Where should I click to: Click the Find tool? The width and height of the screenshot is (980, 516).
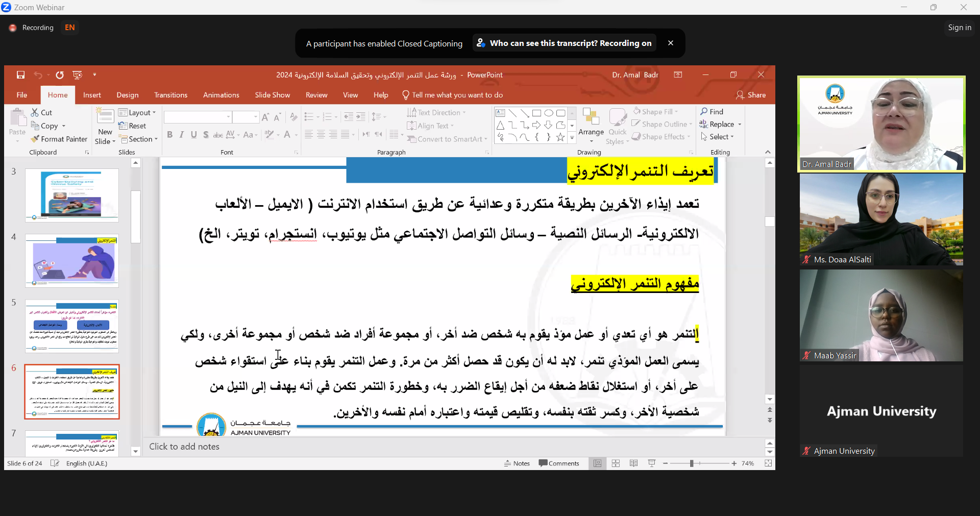[712, 112]
